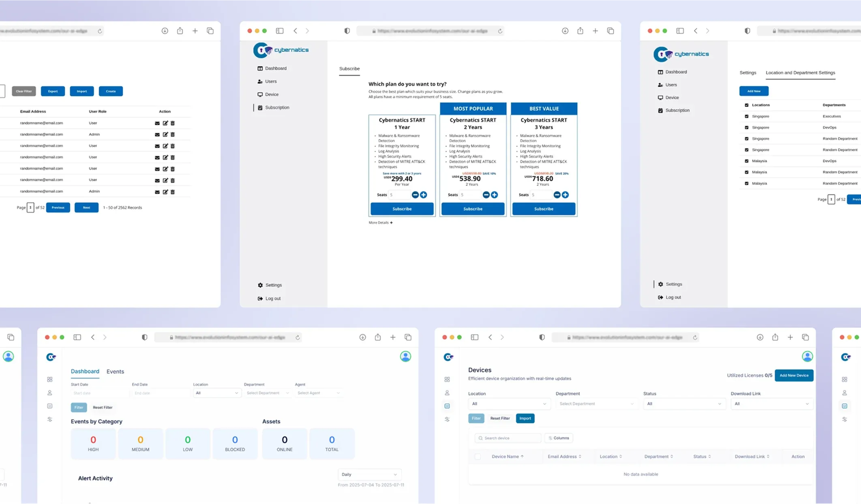Click trash icon in last Admin row
This screenshot has height=504, width=861.
[x=173, y=192]
